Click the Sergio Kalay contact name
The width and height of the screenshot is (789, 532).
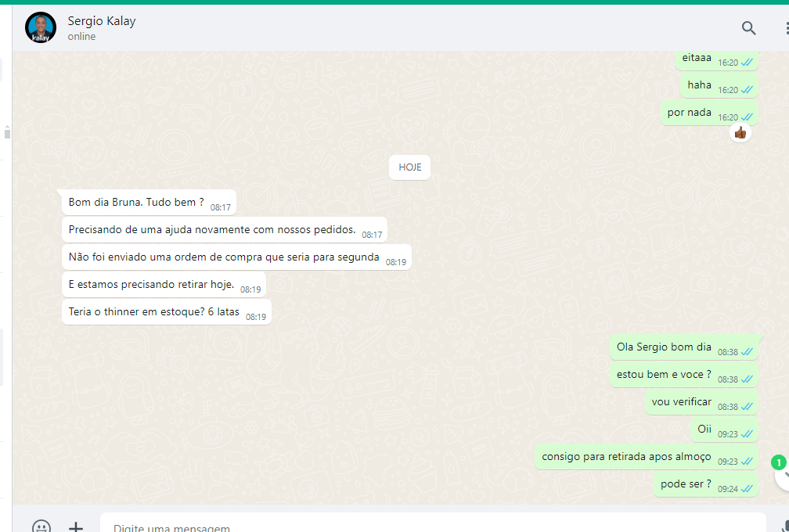point(102,21)
